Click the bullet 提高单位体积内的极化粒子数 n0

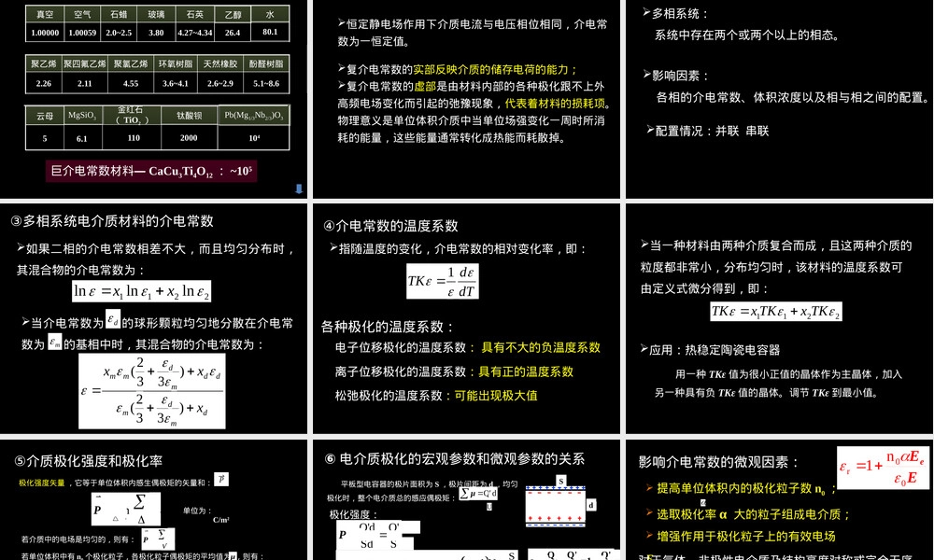742,488
